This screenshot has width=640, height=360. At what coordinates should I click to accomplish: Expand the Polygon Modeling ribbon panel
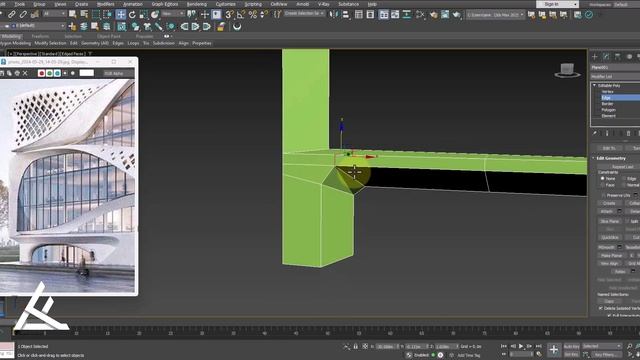pos(16,43)
